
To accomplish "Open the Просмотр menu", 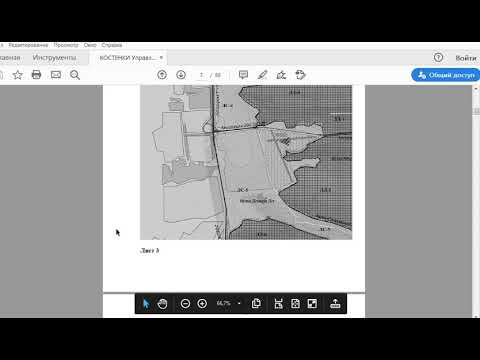I will pyautogui.click(x=66, y=45).
